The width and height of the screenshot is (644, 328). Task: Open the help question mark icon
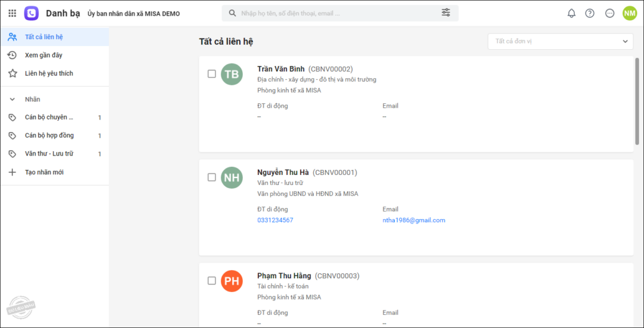[x=590, y=13]
